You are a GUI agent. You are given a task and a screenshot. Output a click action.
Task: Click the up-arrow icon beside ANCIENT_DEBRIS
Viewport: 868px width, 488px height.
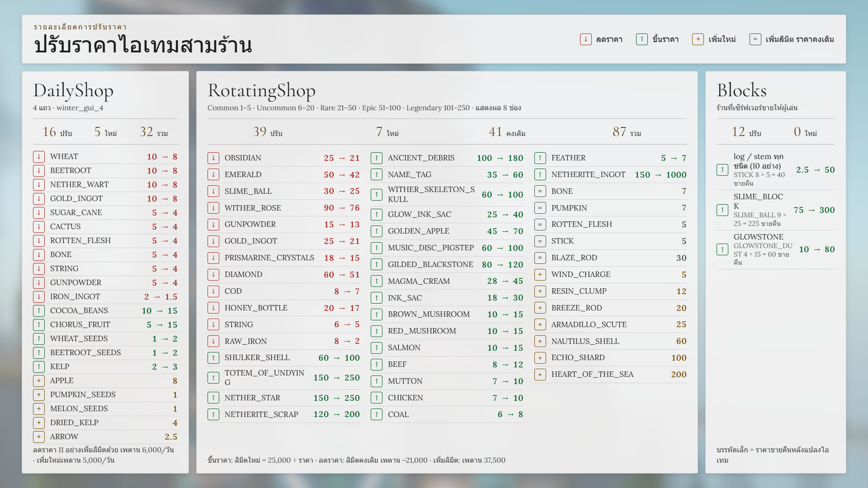pos(377,158)
